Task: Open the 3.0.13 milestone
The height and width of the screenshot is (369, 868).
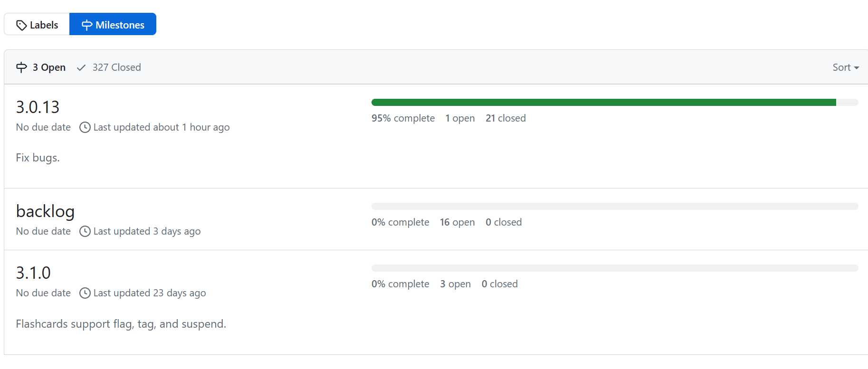Action: [38, 107]
